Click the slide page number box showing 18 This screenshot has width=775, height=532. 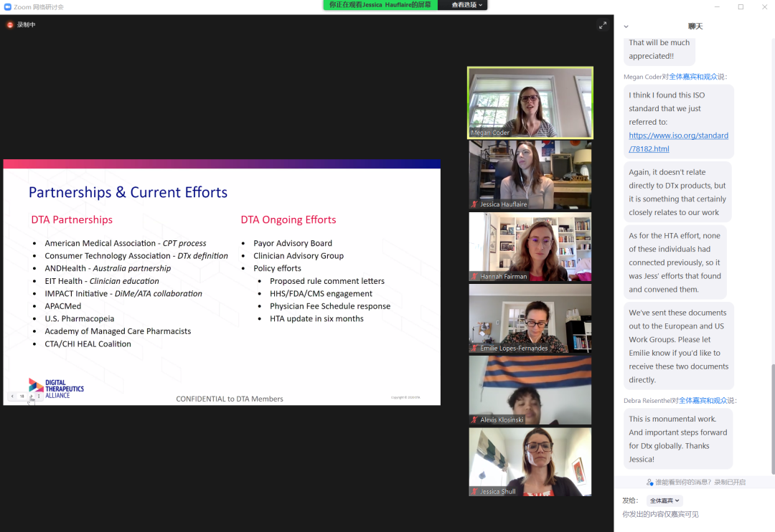22,396
